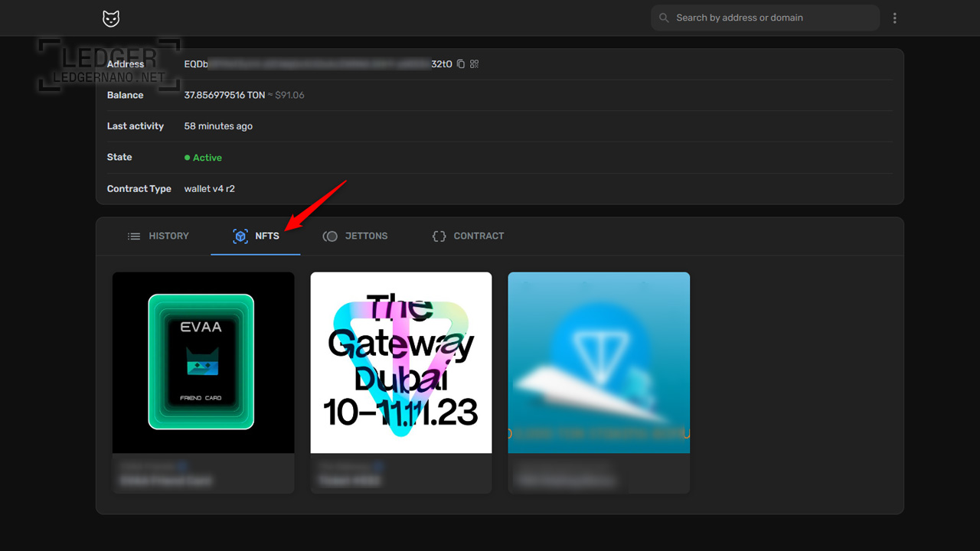Copy the wallet address with the copy icon
The width and height of the screenshot is (980, 551).
461,64
